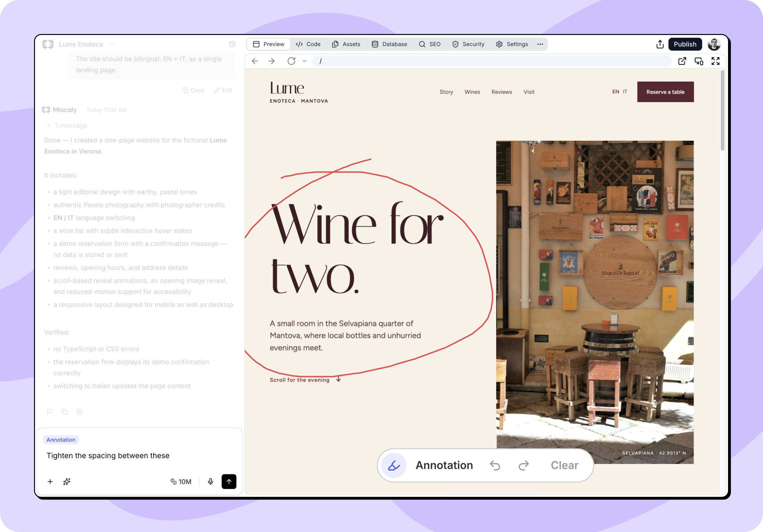
Task: Reload the preview page
Action: pos(292,61)
